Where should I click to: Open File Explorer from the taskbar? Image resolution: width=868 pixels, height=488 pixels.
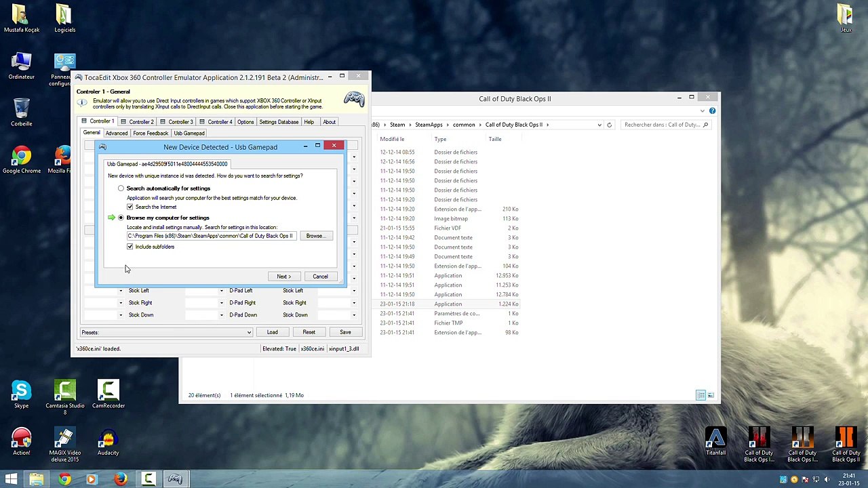pos(37,480)
